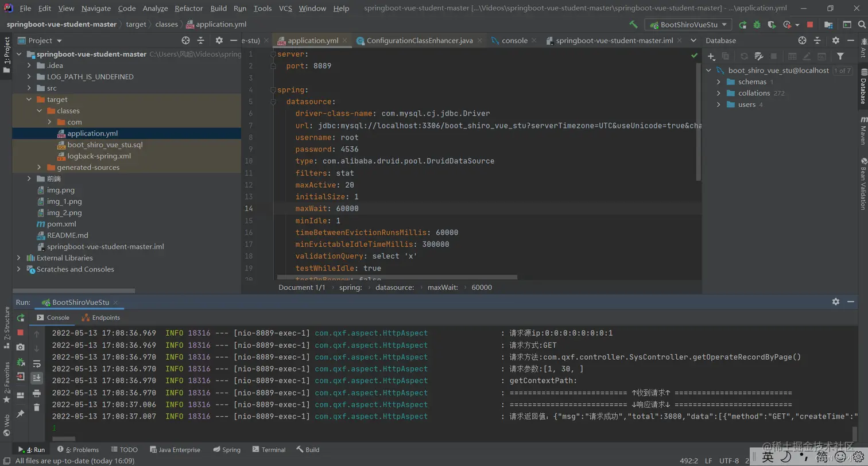Expand the src folder in project tree
Image resolution: width=868 pixels, height=466 pixels.
29,88
